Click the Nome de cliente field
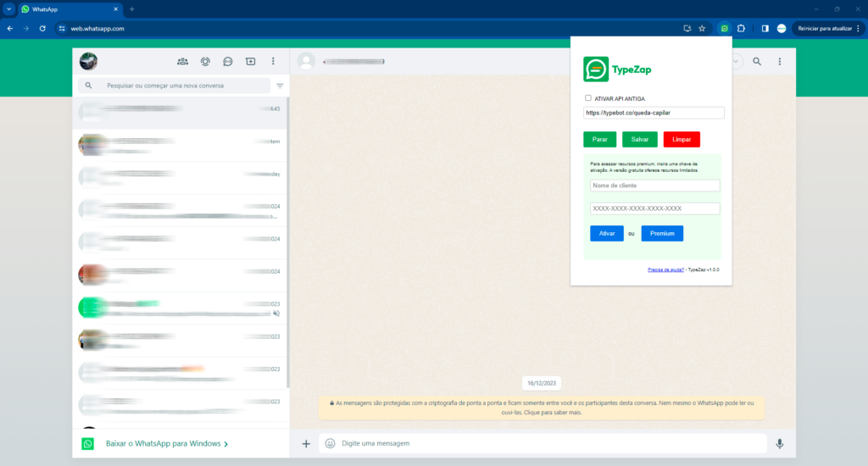 655,186
